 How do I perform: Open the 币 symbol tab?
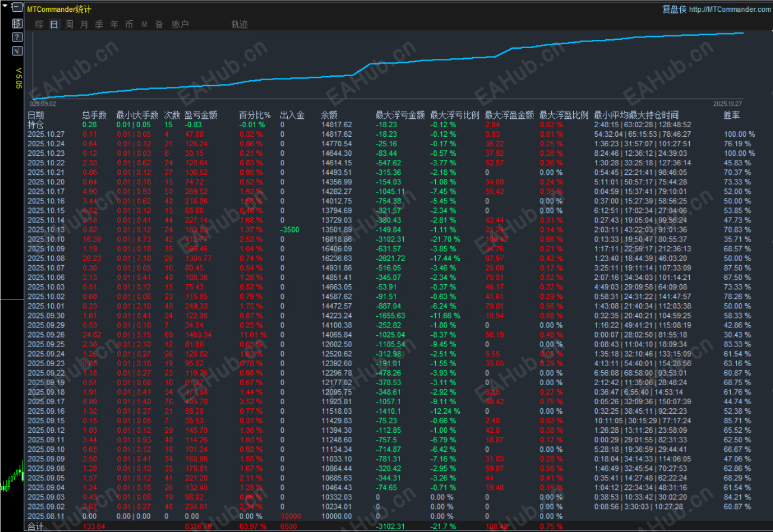click(x=129, y=24)
